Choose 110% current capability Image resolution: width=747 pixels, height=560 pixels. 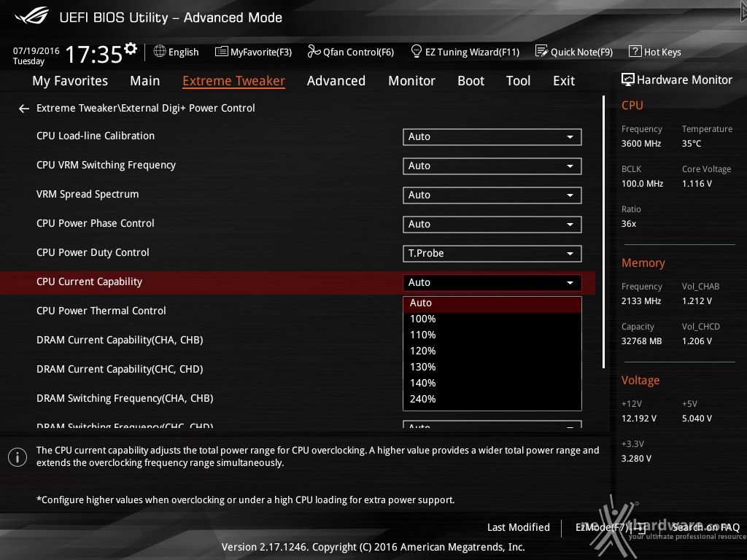492,335
